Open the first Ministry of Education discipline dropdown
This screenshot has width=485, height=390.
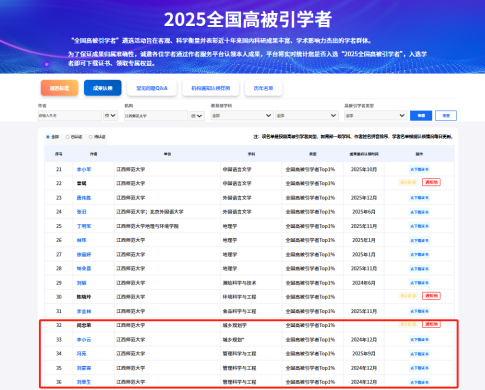click(x=242, y=116)
